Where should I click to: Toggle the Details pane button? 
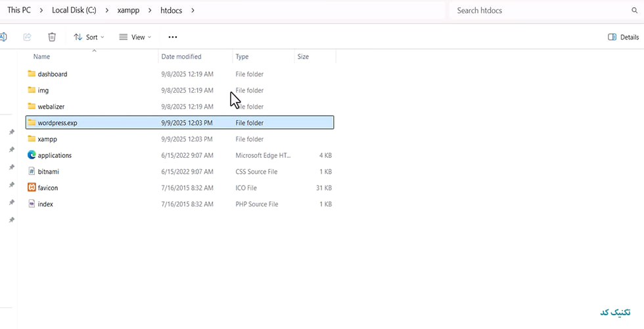click(623, 37)
